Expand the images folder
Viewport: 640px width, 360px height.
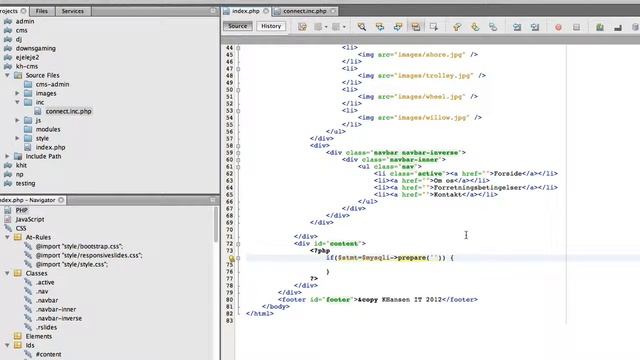(x=17, y=93)
